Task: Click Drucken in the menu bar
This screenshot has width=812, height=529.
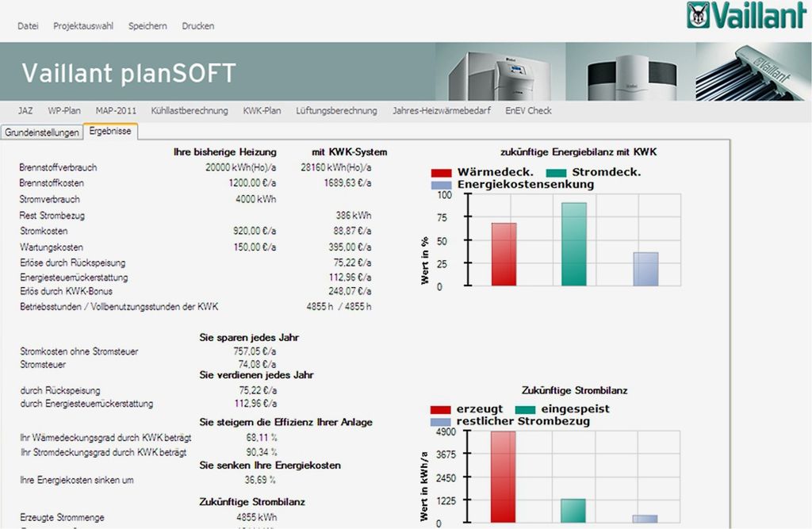Action: pos(197,26)
